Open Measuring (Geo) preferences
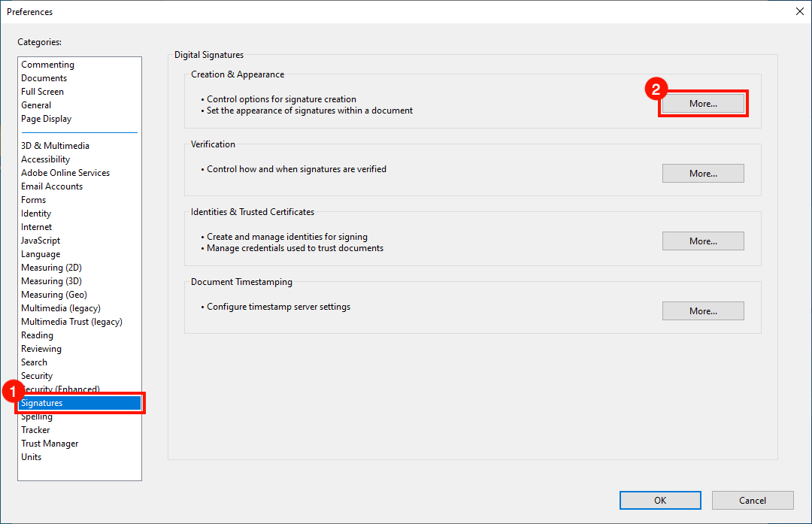The height and width of the screenshot is (524, 812). [53, 295]
